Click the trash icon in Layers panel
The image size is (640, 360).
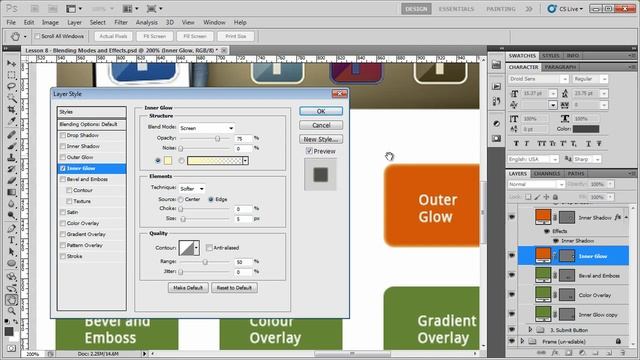tap(622, 353)
